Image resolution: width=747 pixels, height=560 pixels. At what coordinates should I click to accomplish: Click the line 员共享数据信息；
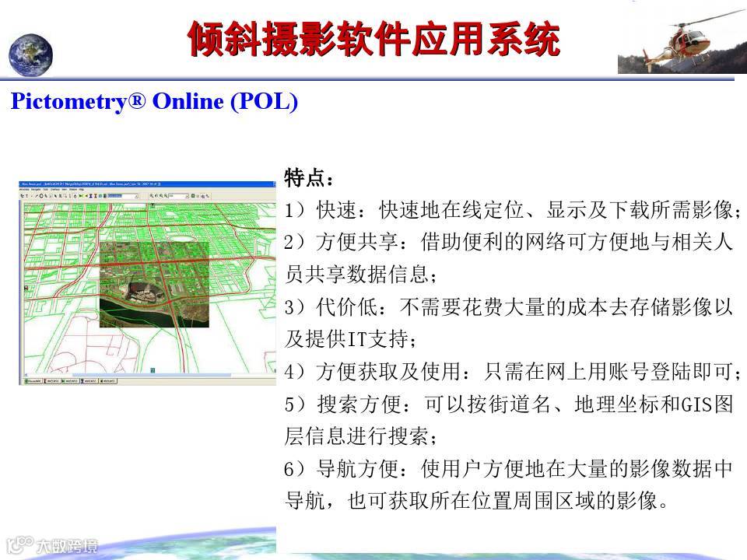coord(360,274)
